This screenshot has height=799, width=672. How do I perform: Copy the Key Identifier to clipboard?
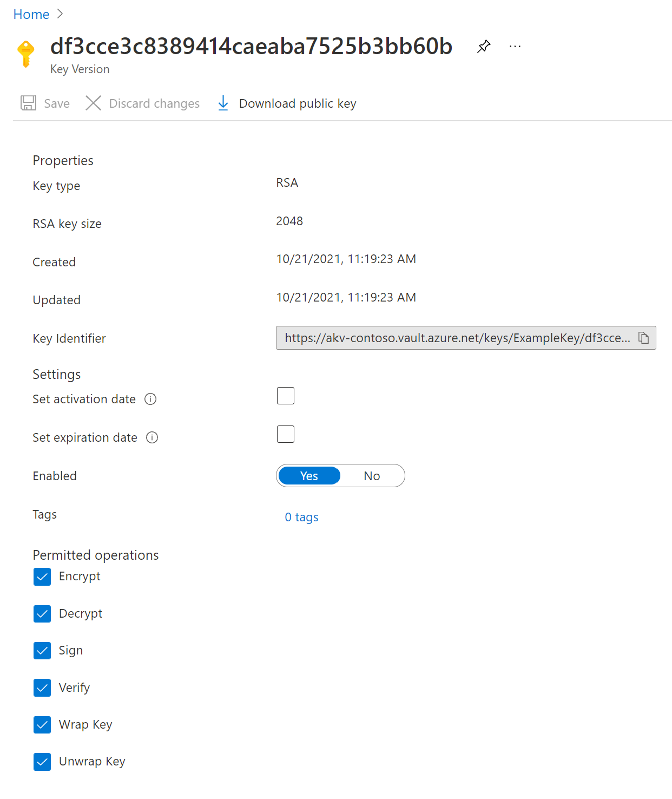[x=643, y=338]
